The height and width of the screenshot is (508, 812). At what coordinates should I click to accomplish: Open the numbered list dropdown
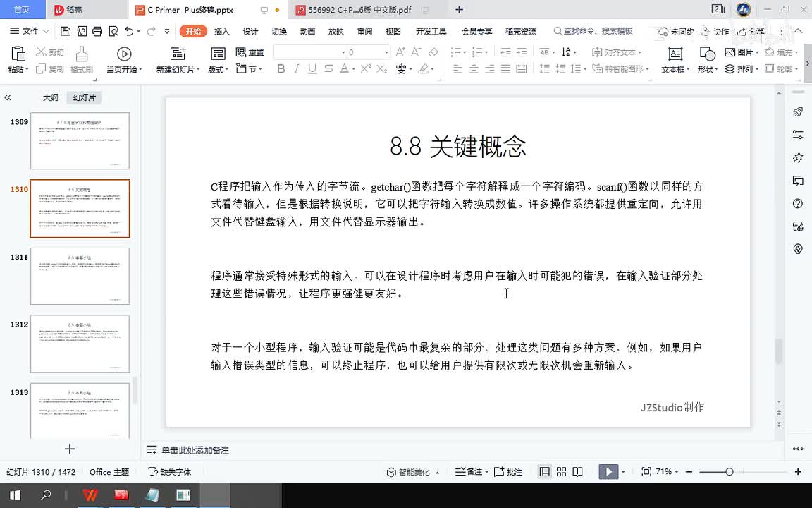tap(486, 52)
